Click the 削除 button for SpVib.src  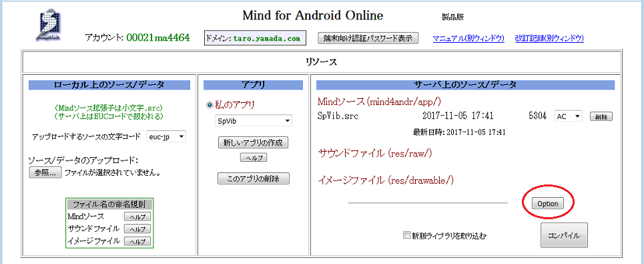(601, 116)
